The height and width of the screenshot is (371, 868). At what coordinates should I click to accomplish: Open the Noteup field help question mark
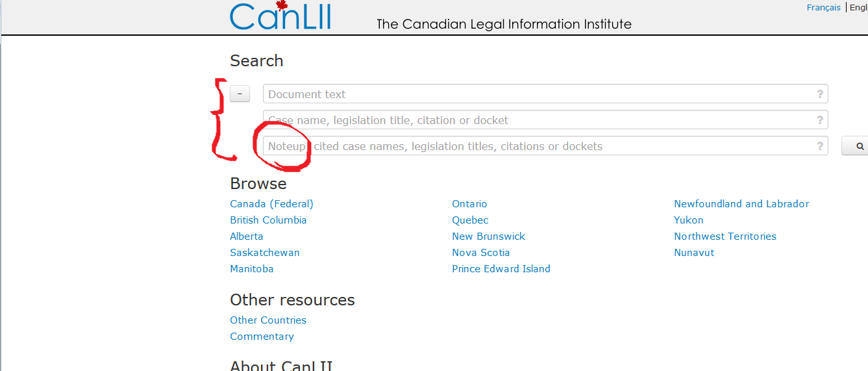[x=820, y=146]
